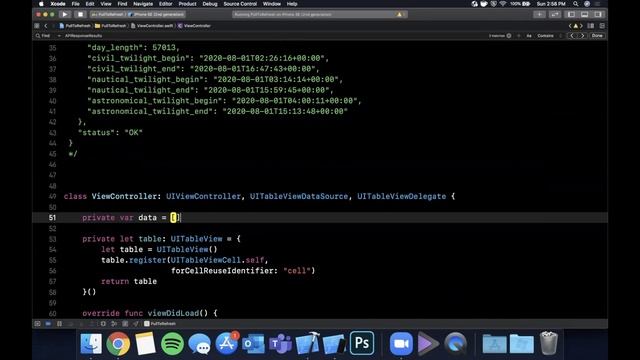
Task: Click the find search text field
Action: coord(273,36)
